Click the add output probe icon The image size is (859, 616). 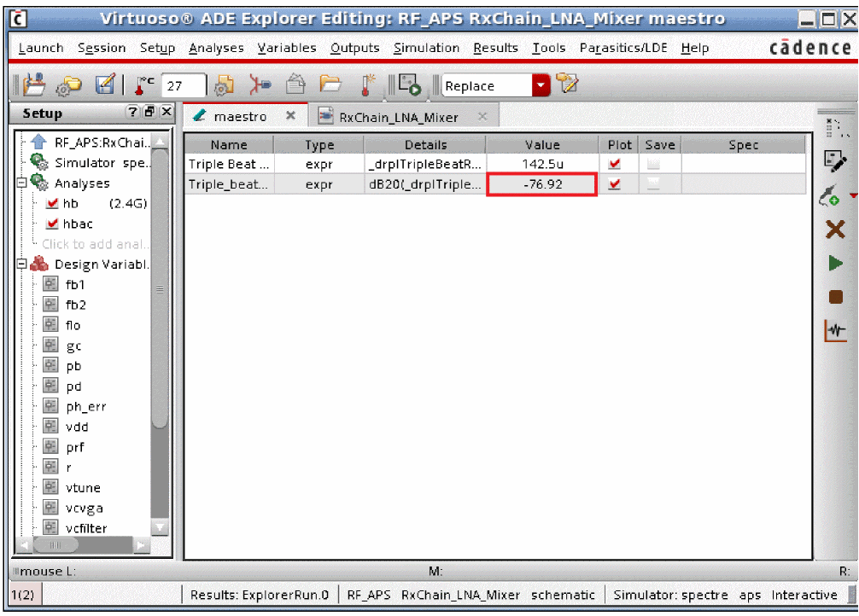(833, 195)
